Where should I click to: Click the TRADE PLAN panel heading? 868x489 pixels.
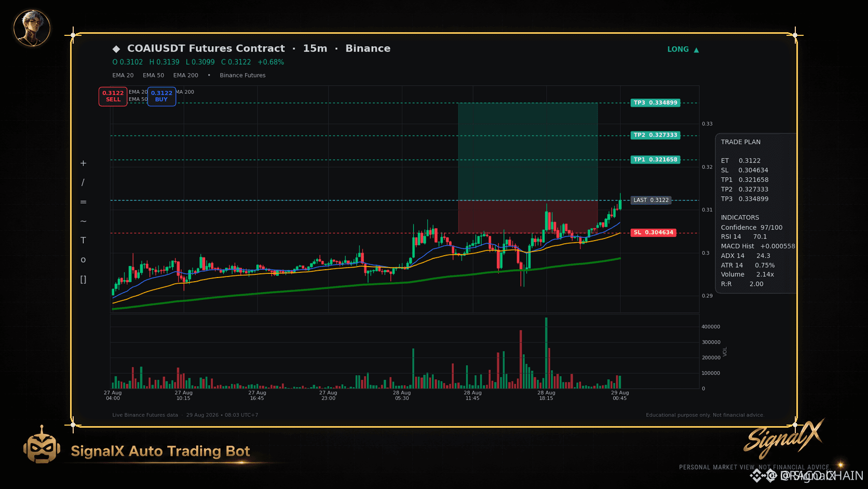[741, 142]
